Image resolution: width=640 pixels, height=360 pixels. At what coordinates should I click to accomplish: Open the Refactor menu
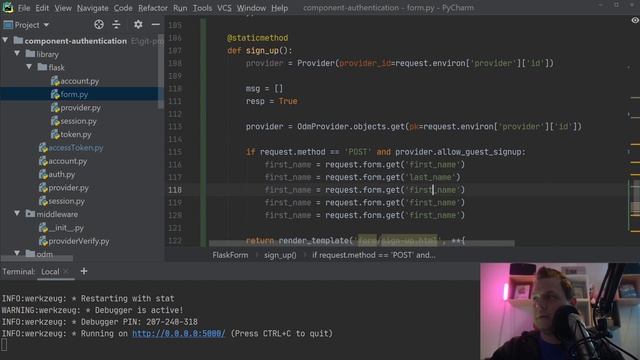(153, 8)
